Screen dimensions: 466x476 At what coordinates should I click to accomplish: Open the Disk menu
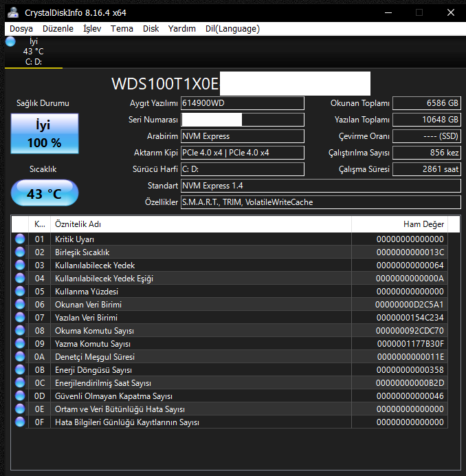(151, 29)
